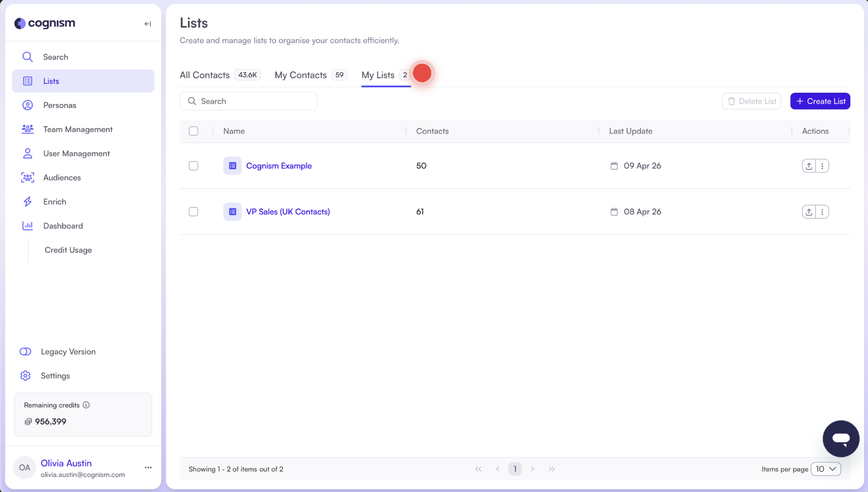Click the Personas icon
This screenshot has width=868, height=492.
click(27, 105)
